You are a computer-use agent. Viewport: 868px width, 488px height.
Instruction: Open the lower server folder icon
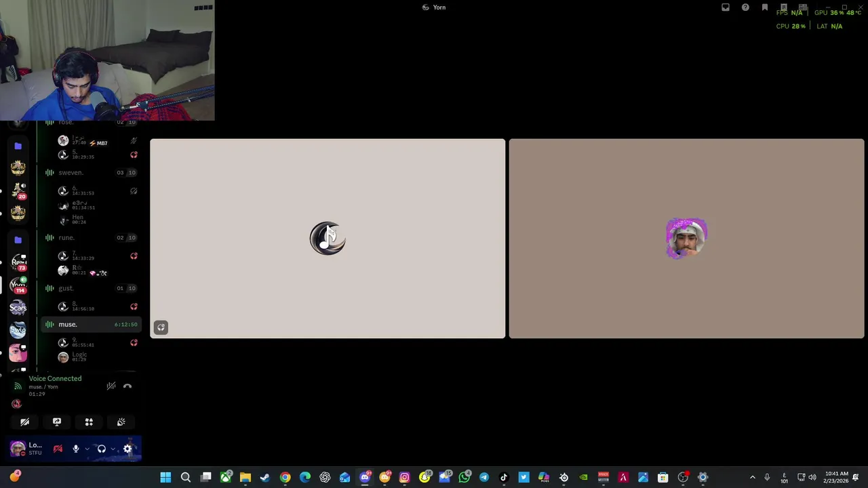pyautogui.click(x=18, y=240)
